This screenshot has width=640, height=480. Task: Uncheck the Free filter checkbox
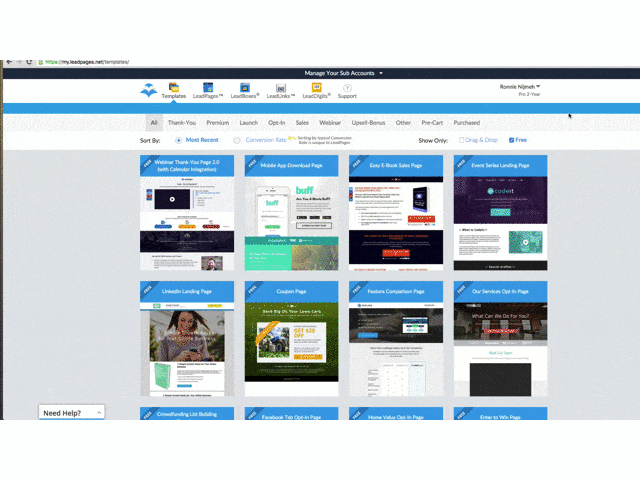(511, 140)
